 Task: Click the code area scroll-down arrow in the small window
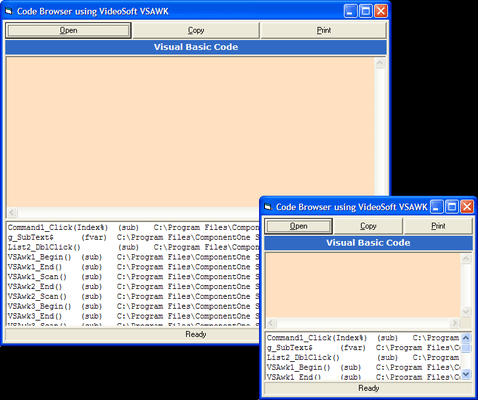(466, 312)
